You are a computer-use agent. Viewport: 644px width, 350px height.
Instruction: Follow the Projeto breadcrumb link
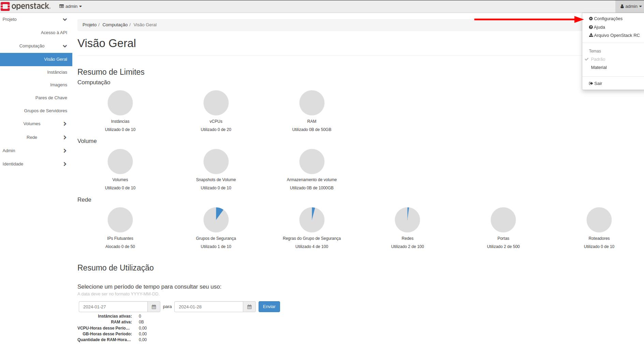pos(89,25)
